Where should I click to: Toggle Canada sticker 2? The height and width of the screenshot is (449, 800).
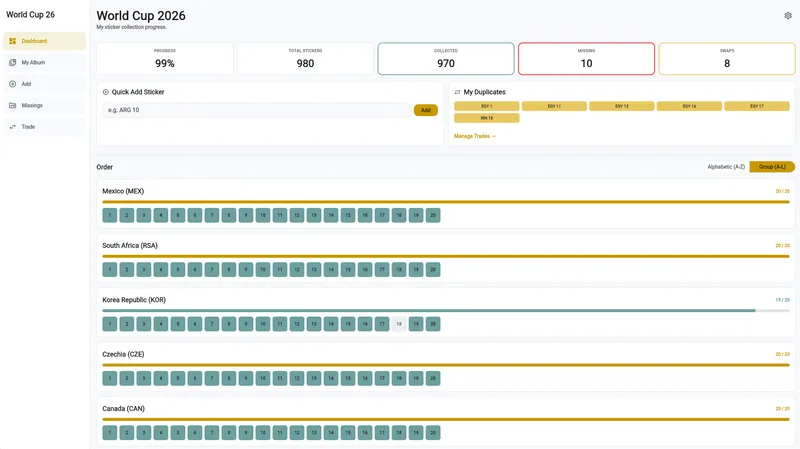click(x=127, y=433)
